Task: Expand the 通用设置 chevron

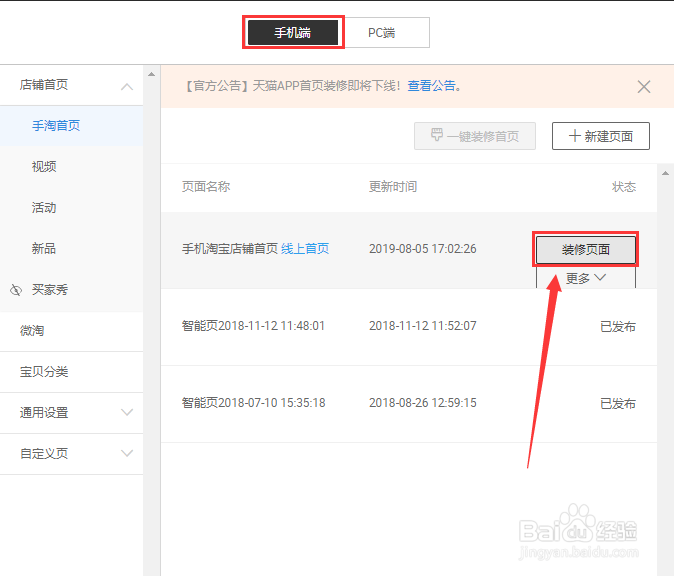Action: pyautogui.click(x=127, y=412)
